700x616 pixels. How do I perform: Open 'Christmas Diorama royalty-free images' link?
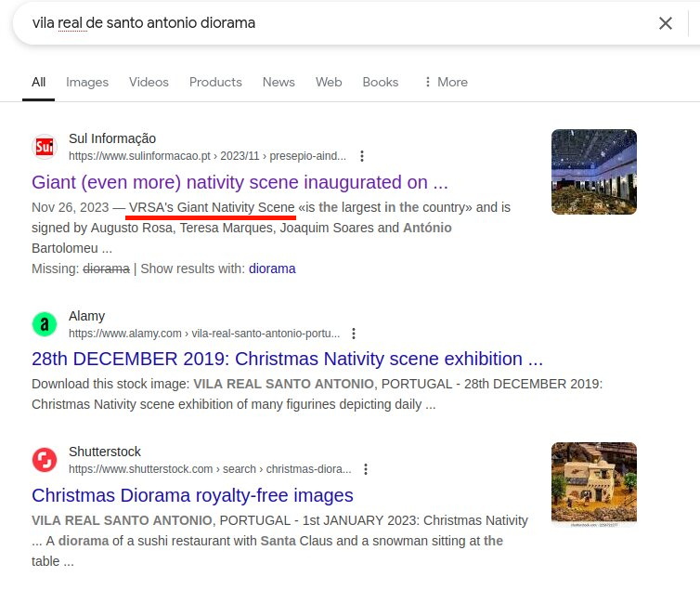coord(192,494)
